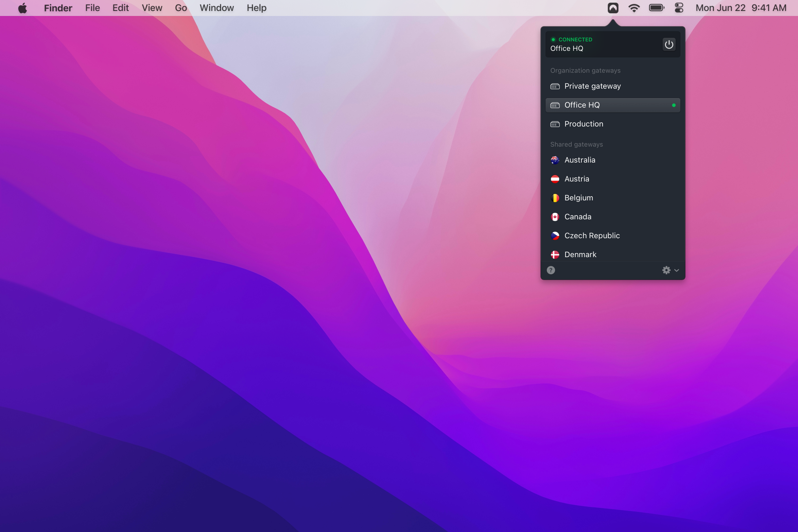Open the Apple menu
The image size is (798, 532).
pyautogui.click(x=23, y=8)
